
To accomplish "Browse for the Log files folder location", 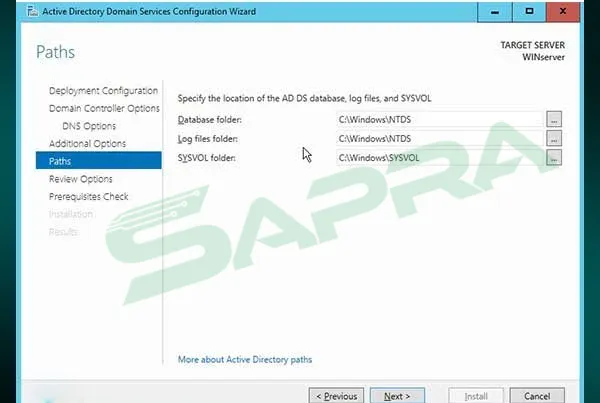I will (554, 138).
